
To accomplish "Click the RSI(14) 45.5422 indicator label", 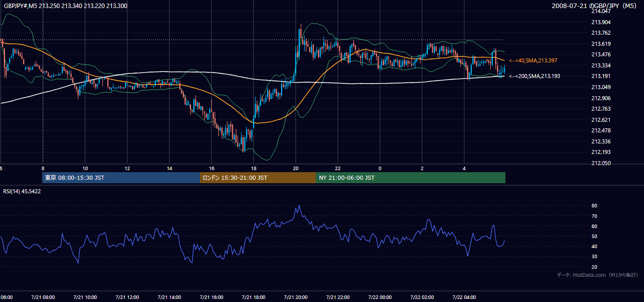I will pyautogui.click(x=22, y=191).
